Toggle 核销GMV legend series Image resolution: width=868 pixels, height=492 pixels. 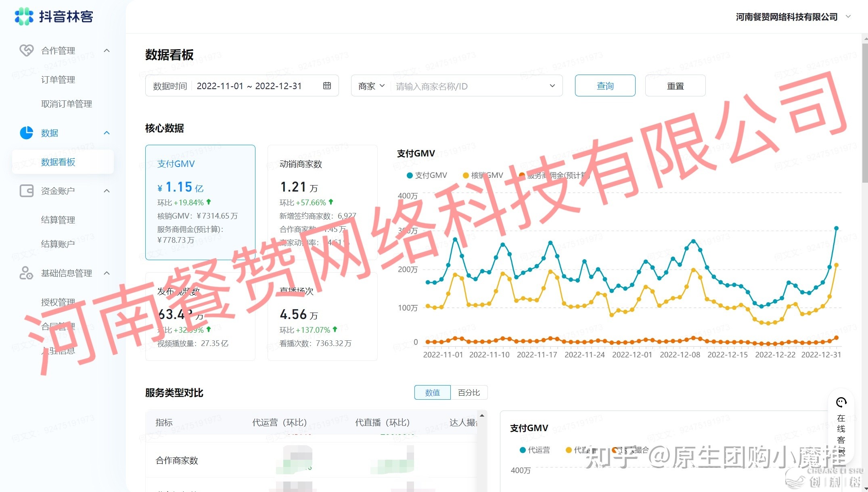(483, 175)
